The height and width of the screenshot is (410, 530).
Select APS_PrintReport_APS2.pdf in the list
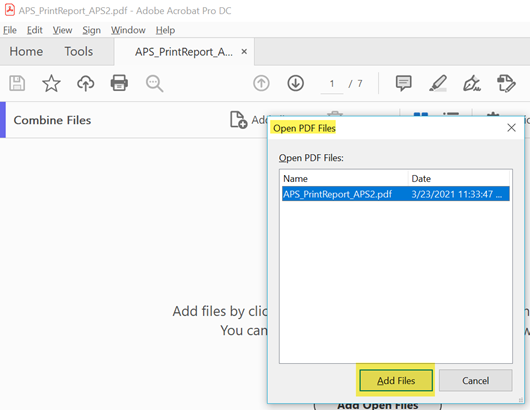(x=395, y=194)
